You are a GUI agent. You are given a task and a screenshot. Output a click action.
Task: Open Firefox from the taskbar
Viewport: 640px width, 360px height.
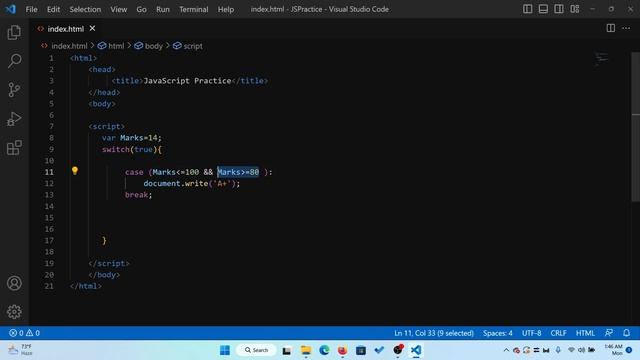pyautogui.click(x=342, y=350)
